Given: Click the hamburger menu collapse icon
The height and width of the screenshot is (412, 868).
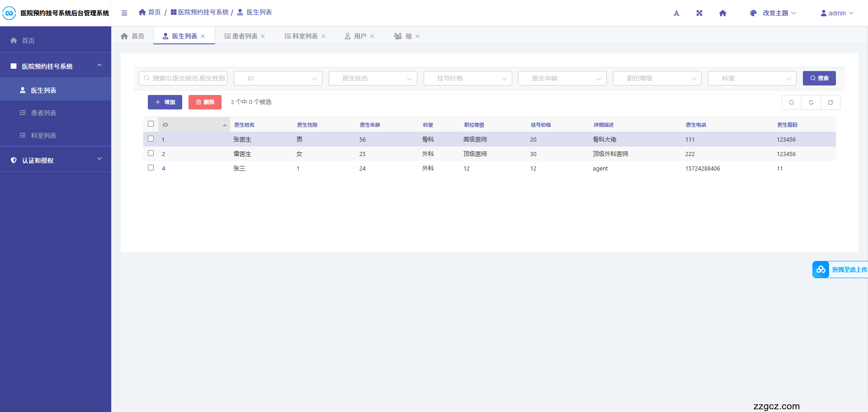Looking at the screenshot, I should (x=124, y=13).
